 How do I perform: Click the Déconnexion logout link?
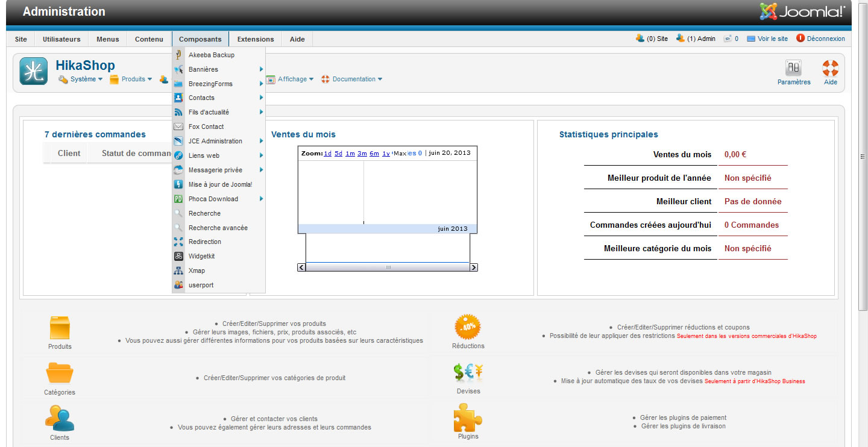(x=825, y=39)
